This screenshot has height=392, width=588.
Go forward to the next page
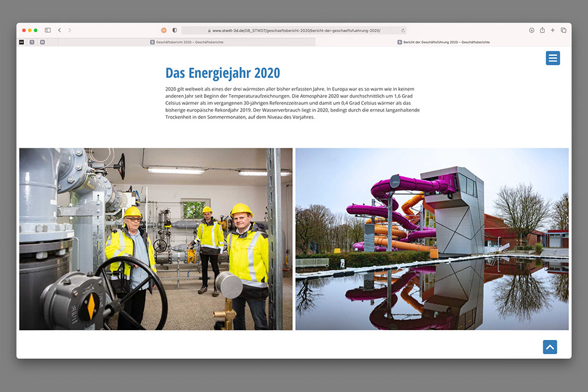(69, 30)
